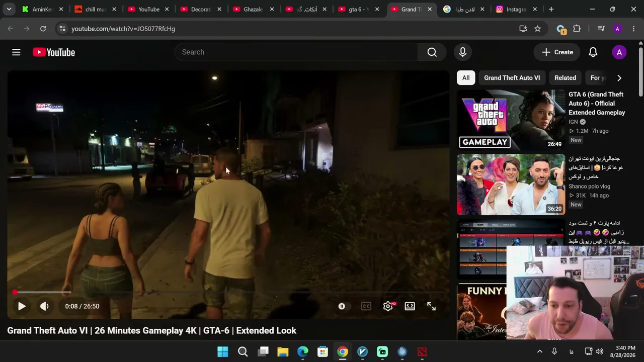
Task: Seek along the video progress bar
Action: click(228, 292)
